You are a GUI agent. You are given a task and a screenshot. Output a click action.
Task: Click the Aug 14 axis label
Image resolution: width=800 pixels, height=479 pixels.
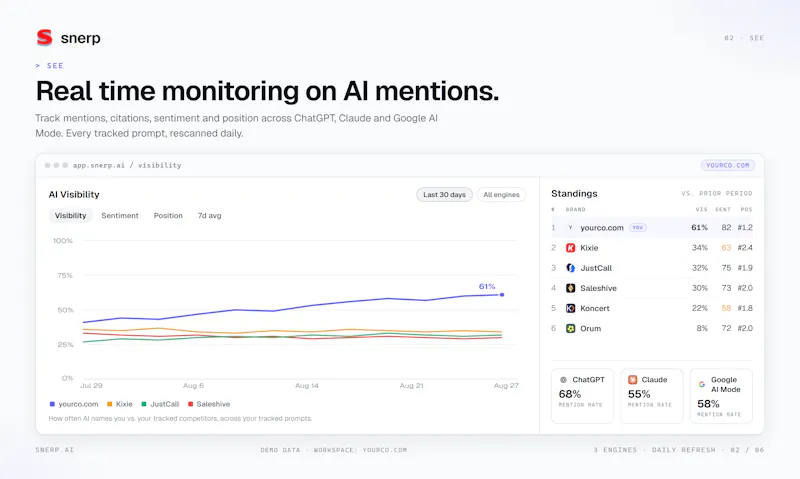point(307,386)
